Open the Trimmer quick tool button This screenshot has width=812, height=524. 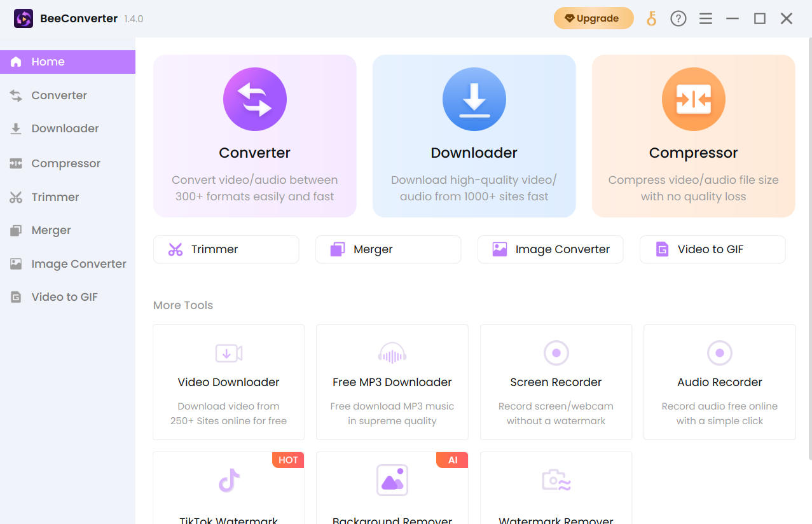click(226, 249)
